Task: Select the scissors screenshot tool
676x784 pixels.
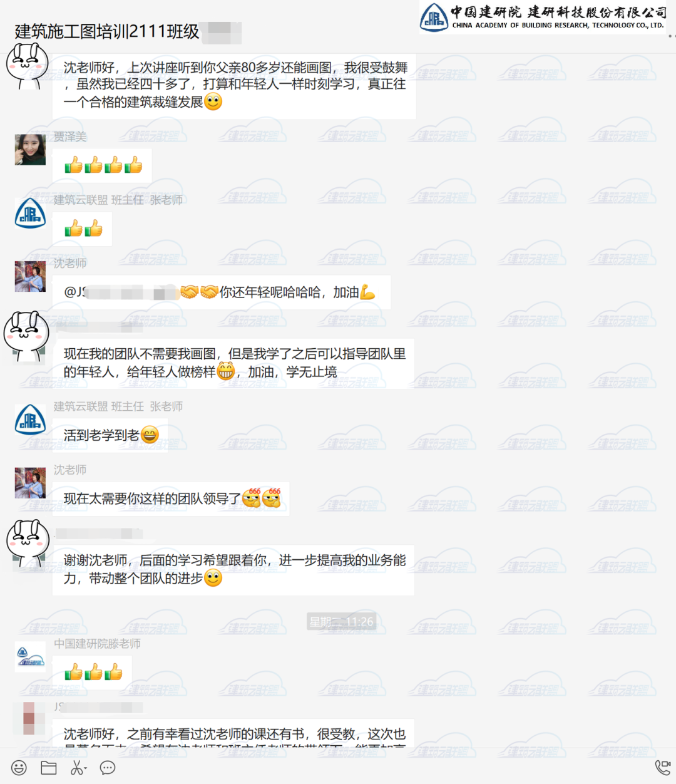Action: [x=76, y=768]
